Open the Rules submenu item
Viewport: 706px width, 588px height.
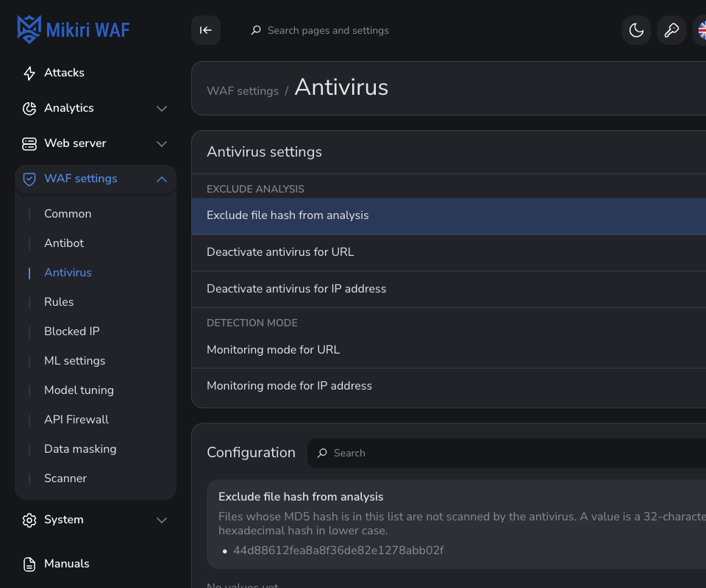tap(59, 302)
